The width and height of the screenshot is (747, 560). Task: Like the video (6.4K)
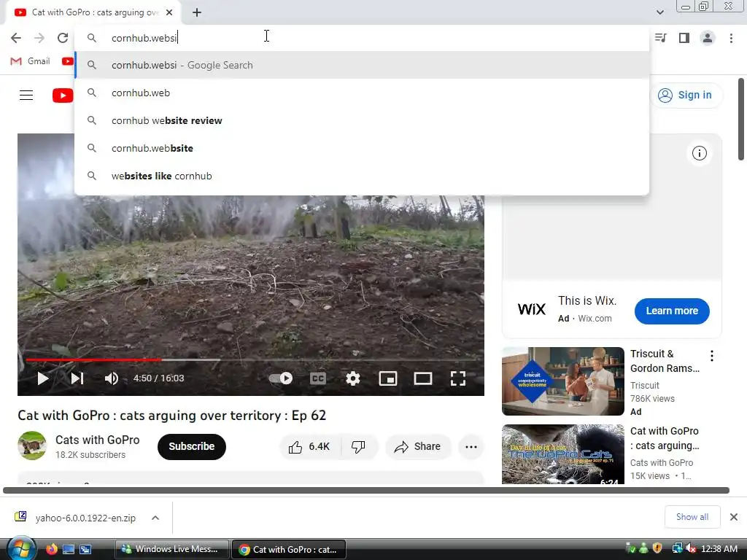click(309, 447)
